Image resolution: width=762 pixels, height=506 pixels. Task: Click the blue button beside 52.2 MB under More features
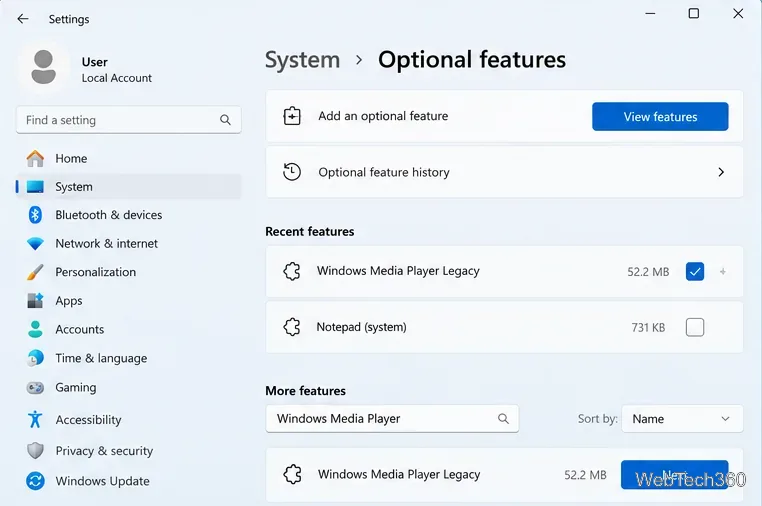coord(675,474)
